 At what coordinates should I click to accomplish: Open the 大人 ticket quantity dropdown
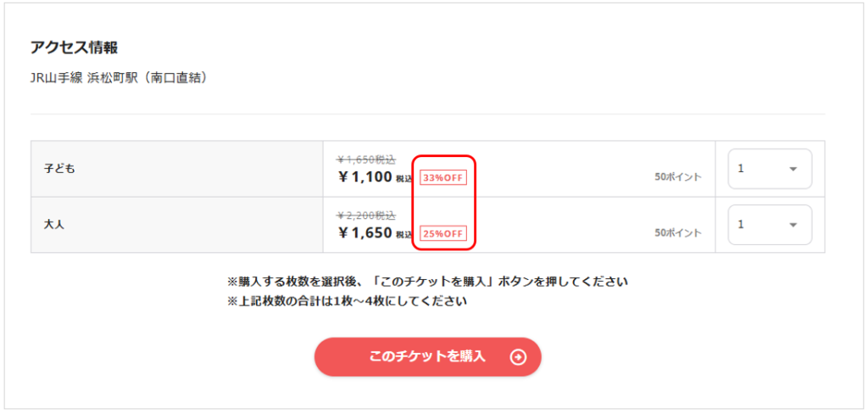pos(770,225)
